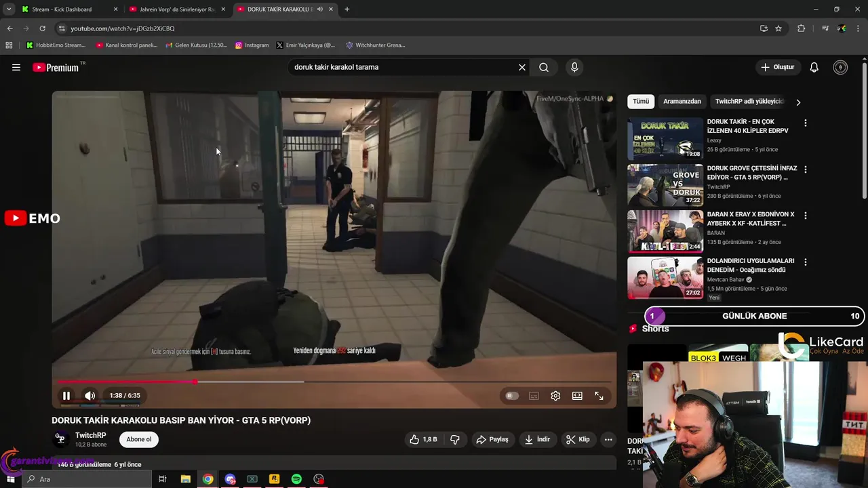Open the tab search dropdown arrow
Image resolution: width=868 pixels, height=488 pixels.
click(x=9, y=9)
